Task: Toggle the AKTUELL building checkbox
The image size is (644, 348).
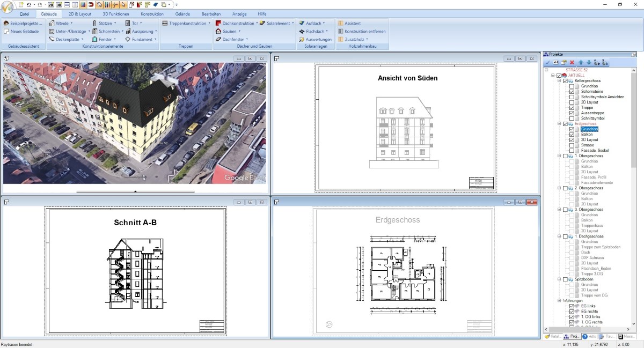Action: coord(559,76)
